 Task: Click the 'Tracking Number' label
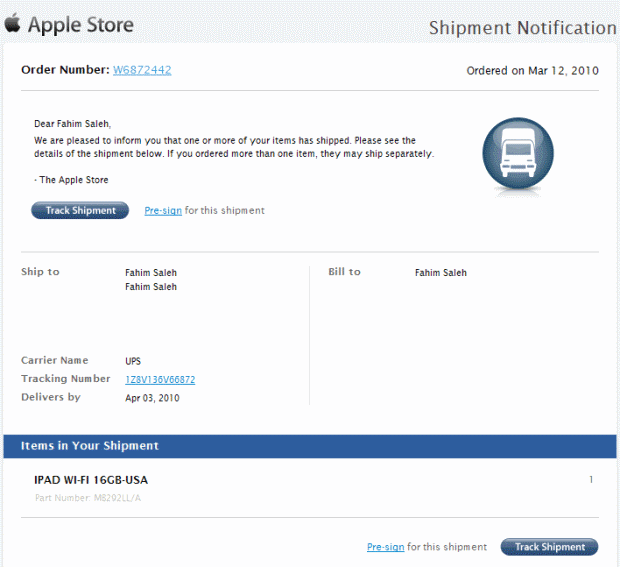[66, 379]
